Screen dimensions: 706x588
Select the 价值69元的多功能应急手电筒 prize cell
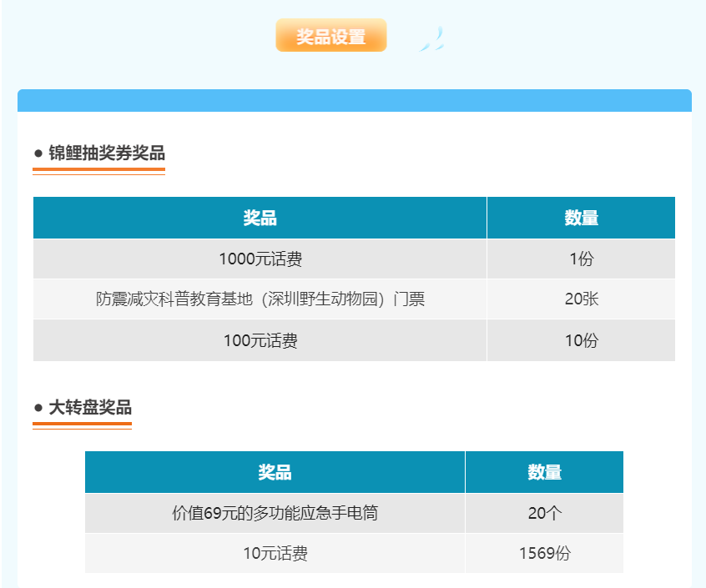tap(275, 513)
